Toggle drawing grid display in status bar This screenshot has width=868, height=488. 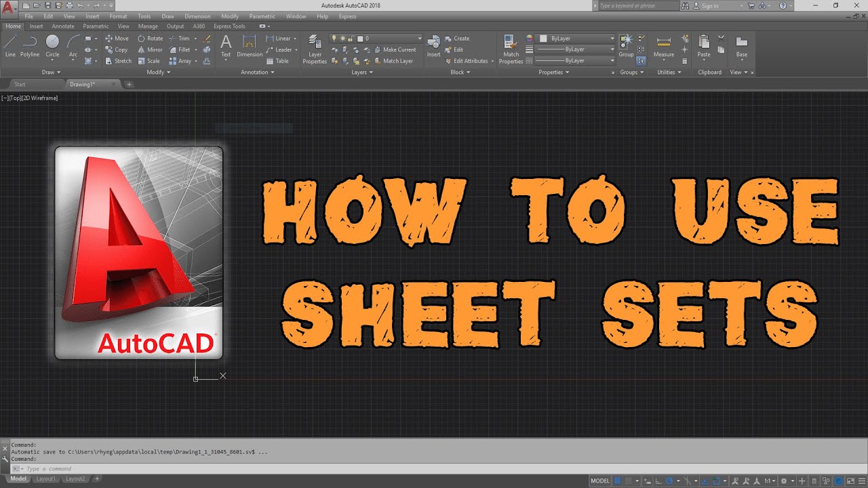(617, 481)
